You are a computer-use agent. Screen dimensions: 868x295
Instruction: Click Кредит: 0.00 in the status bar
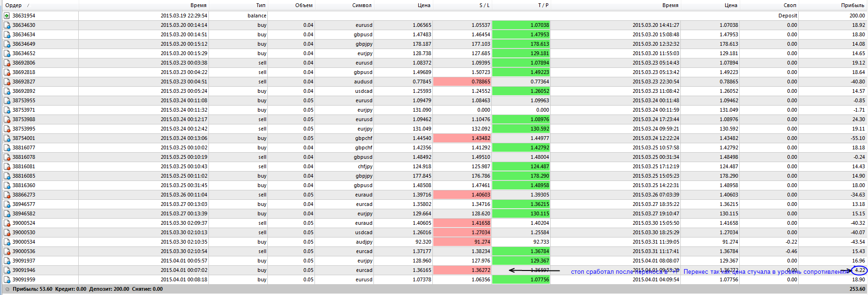pos(71,289)
